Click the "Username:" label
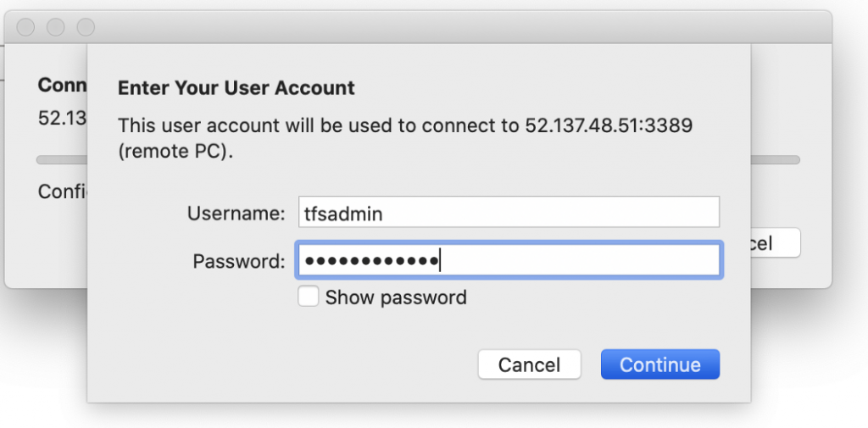 236,214
